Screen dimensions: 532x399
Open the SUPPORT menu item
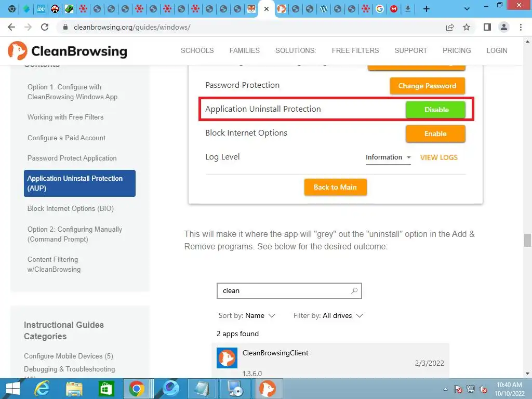point(410,50)
